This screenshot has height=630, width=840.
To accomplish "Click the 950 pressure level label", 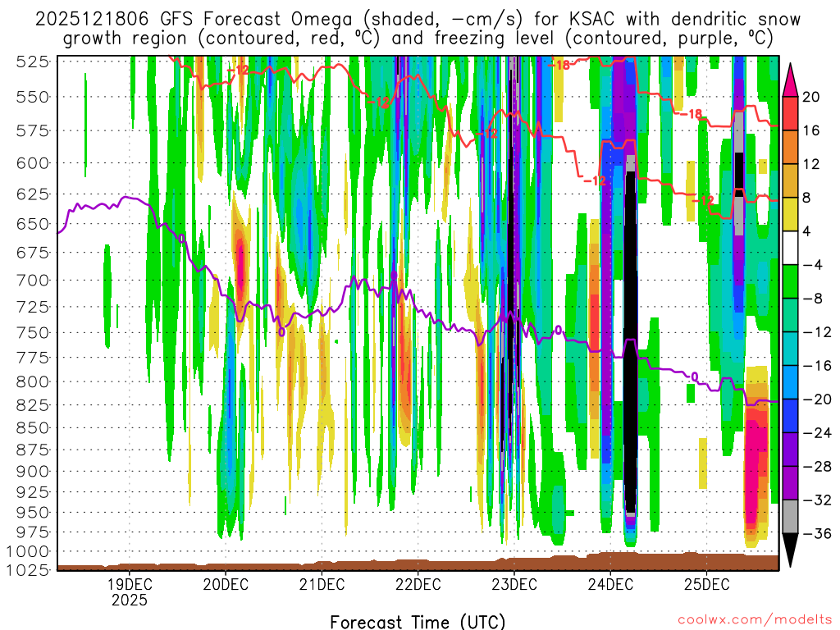I will pyautogui.click(x=33, y=512).
